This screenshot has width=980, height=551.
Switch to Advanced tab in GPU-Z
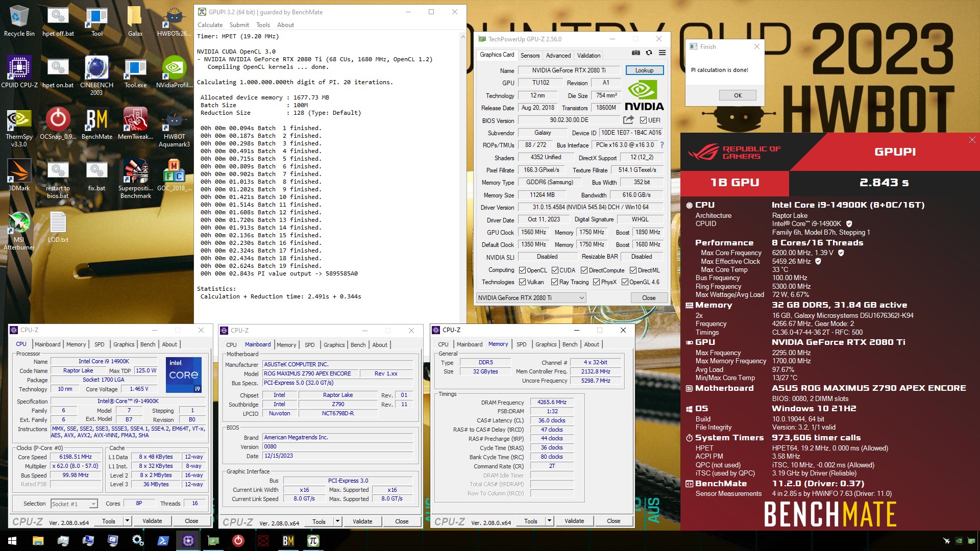point(558,56)
